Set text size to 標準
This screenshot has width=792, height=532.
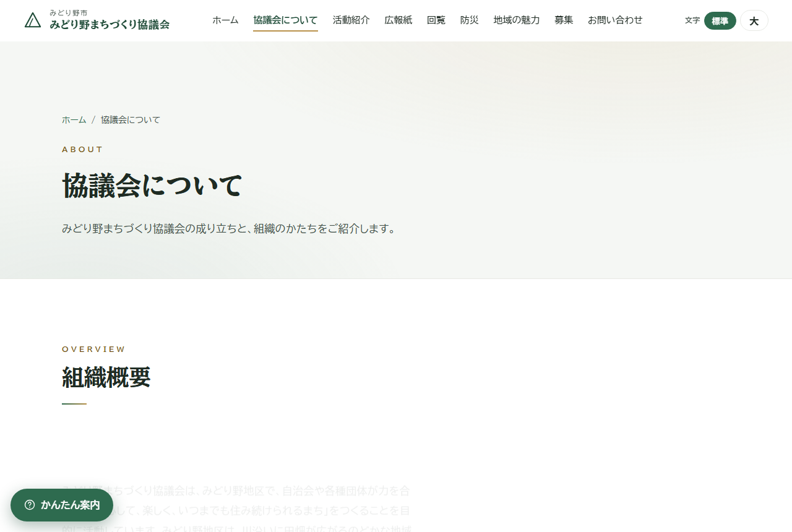click(x=720, y=21)
